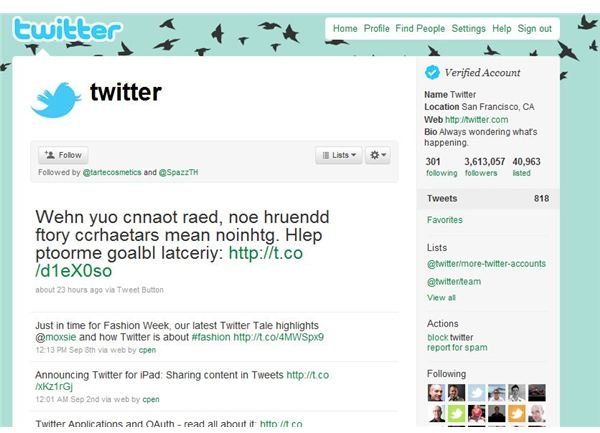Click report for spam link
Viewport: 600px width, 433px height.
pyautogui.click(x=457, y=347)
